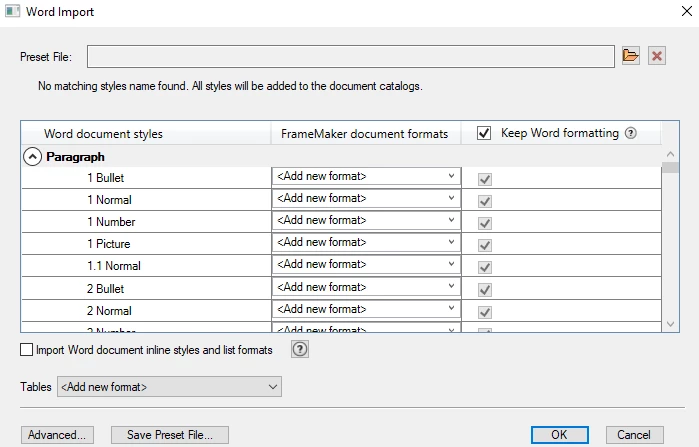Cancel the Word Import dialog
This screenshot has width=699, height=447.
tap(634, 435)
